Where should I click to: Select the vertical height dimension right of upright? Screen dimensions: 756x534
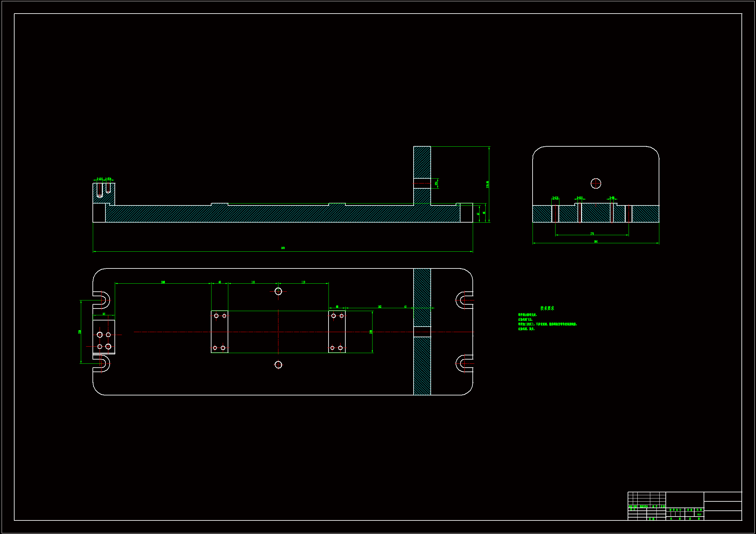[x=488, y=184]
